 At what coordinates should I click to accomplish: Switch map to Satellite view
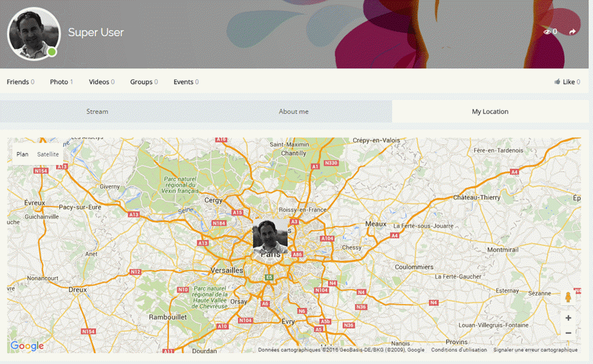coord(48,155)
